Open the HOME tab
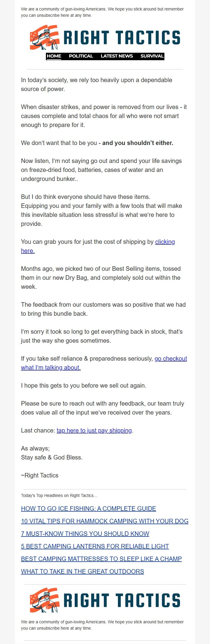 pyautogui.click(x=54, y=56)
